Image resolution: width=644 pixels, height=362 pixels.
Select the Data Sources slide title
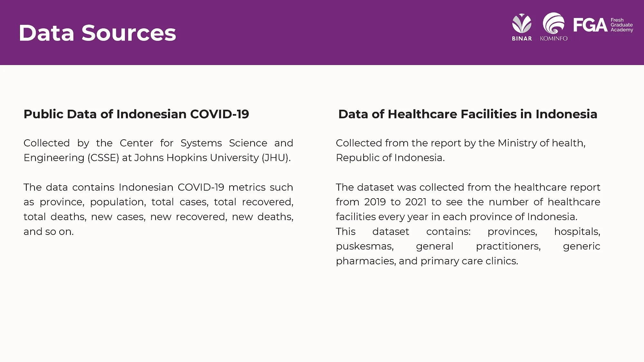pos(97,33)
